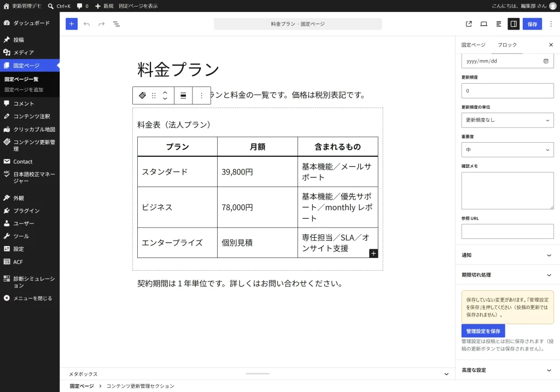Open the ツール menu
Viewport: 560px width, 392px height.
(x=30, y=236)
